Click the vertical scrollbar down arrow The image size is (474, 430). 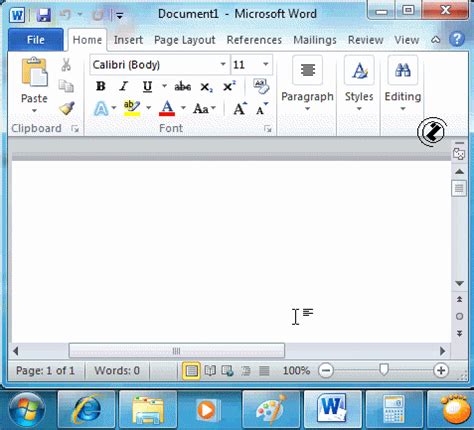459,284
